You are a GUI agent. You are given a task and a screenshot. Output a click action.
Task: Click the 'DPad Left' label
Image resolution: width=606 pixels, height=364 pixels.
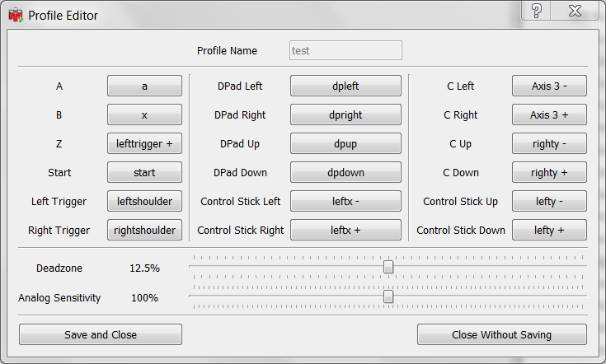tap(240, 86)
